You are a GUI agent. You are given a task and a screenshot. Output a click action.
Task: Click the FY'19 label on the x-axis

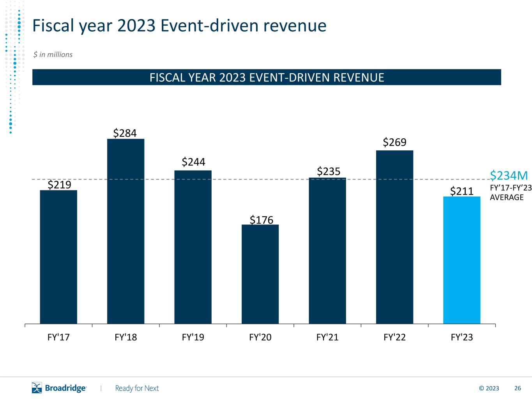193,337
